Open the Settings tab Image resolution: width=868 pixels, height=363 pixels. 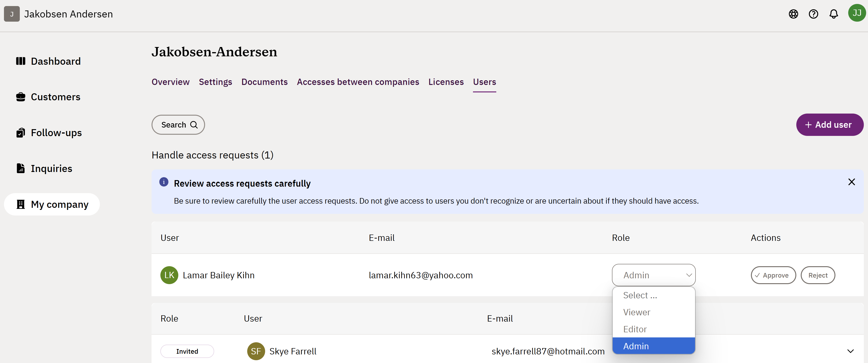[x=215, y=82]
